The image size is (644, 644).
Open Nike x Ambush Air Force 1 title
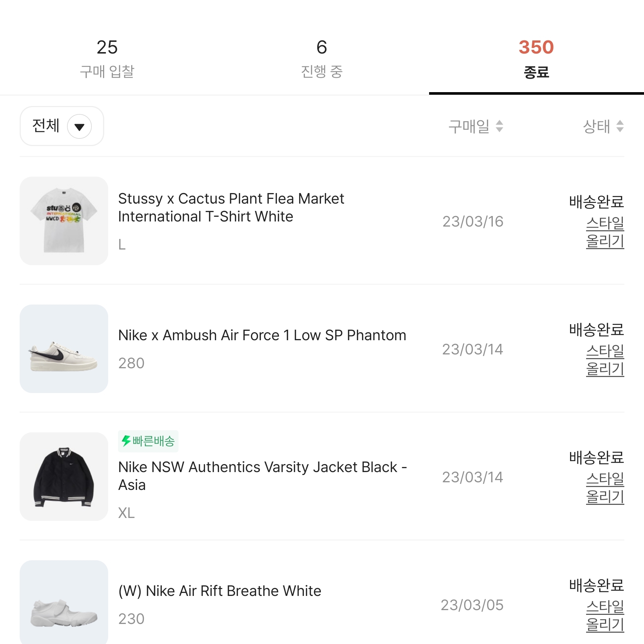pos(262,335)
